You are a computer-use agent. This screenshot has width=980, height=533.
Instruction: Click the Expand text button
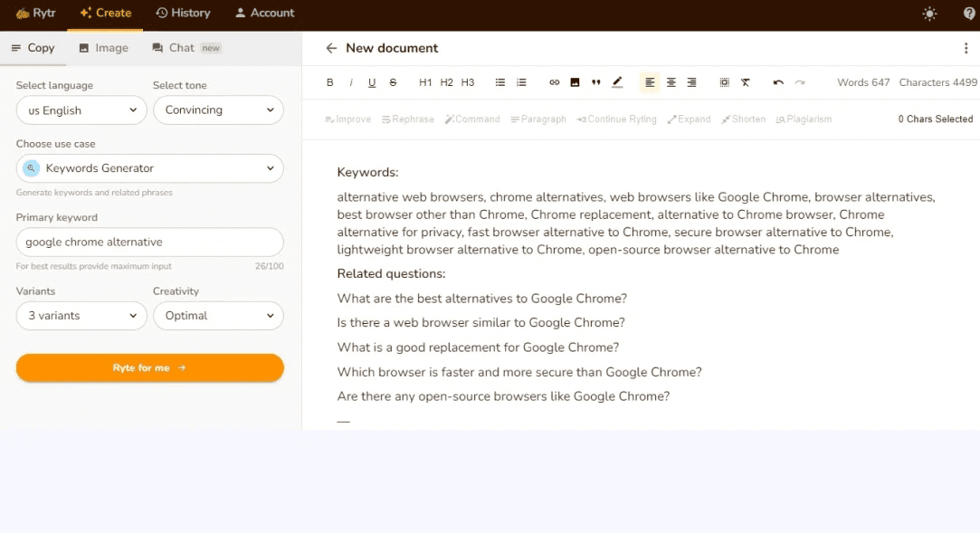coord(689,119)
